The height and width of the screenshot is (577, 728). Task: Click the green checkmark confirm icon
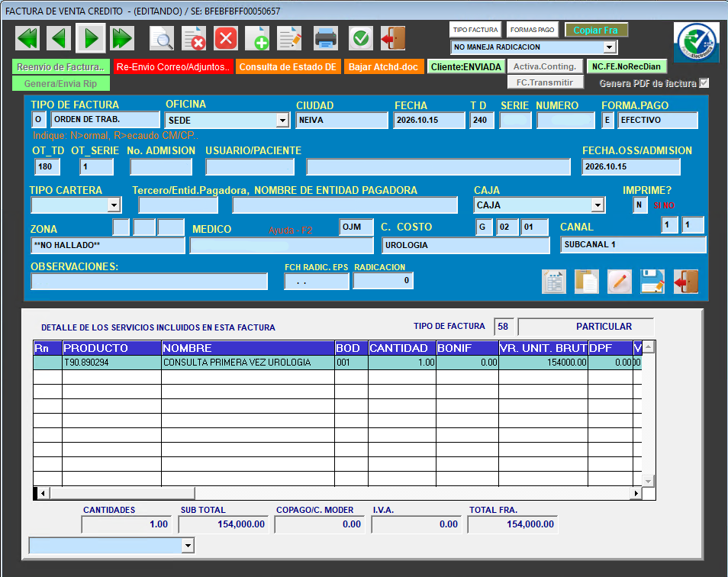pyautogui.click(x=361, y=38)
